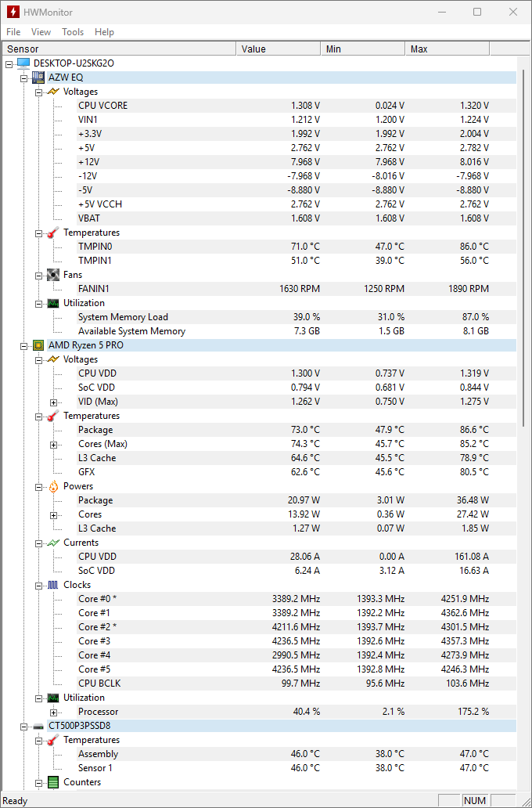Click the Counters green icon
Viewport: 532px width, 808px height.
[x=53, y=782]
